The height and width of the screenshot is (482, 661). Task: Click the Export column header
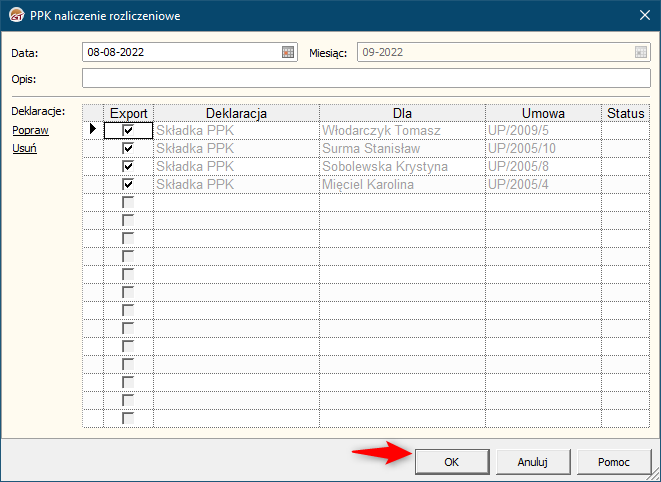pos(129,113)
